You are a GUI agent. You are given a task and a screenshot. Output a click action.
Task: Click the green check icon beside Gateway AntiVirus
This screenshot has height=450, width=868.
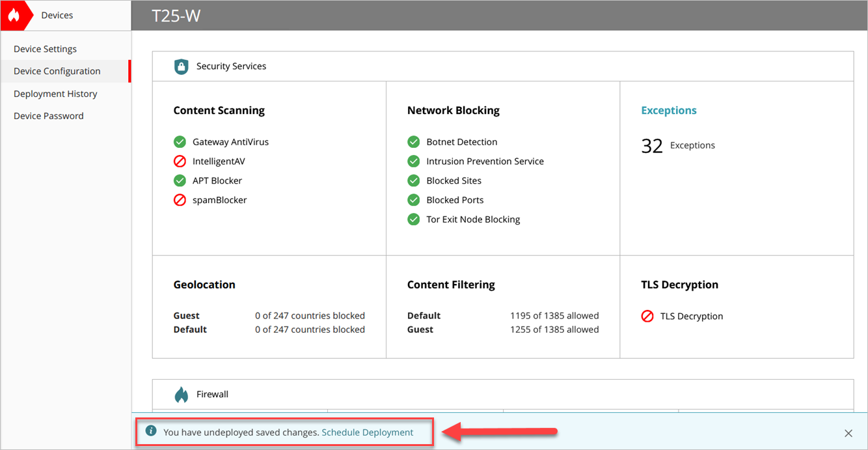180,141
